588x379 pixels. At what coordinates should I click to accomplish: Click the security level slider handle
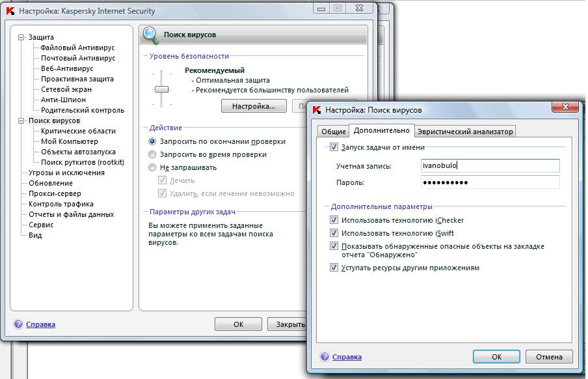click(161, 89)
